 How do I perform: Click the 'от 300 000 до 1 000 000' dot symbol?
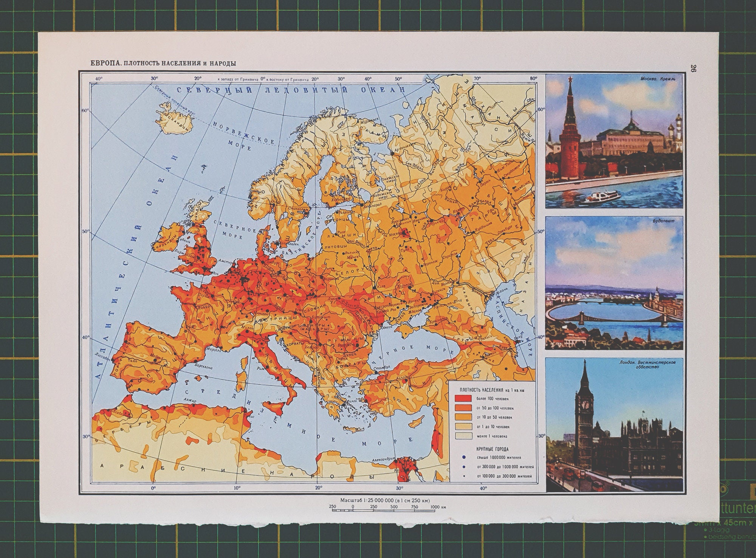(x=464, y=466)
